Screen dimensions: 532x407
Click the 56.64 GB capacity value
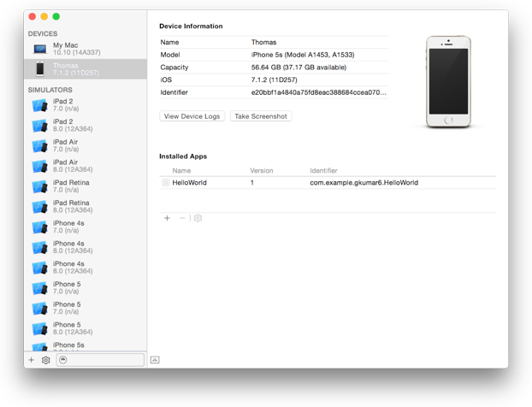tap(299, 68)
